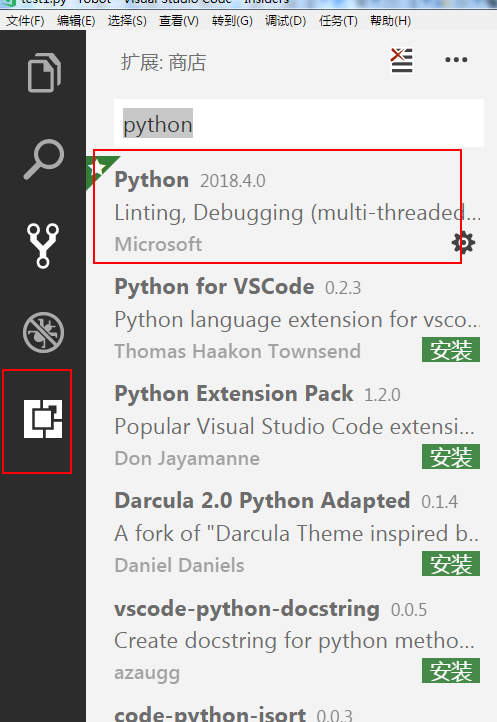Open the 转到(G) menu
The height and width of the screenshot is (722, 497).
click(x=232, y=21)
